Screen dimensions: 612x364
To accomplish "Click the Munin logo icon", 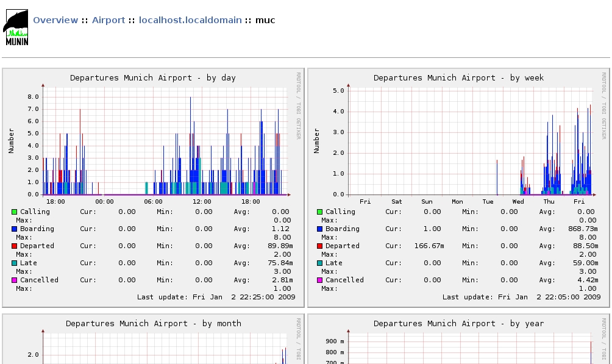I will pyautogui.click(x=16, y=28).
